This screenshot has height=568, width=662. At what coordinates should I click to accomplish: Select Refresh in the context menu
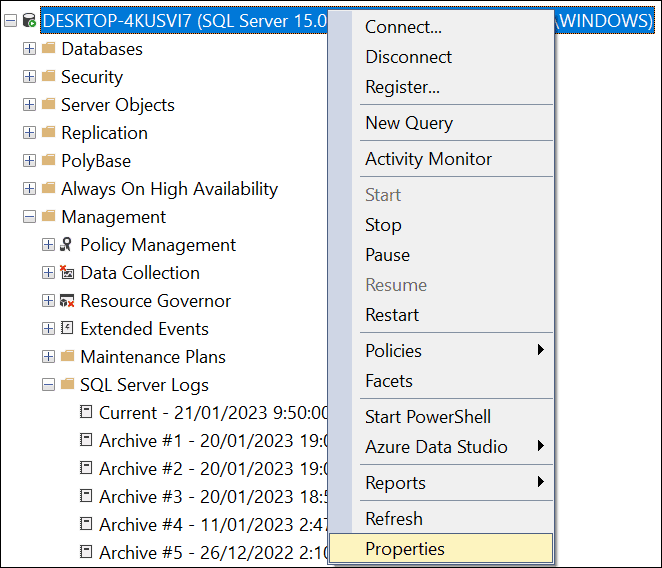pyautogui.click(x=441, y=518)
